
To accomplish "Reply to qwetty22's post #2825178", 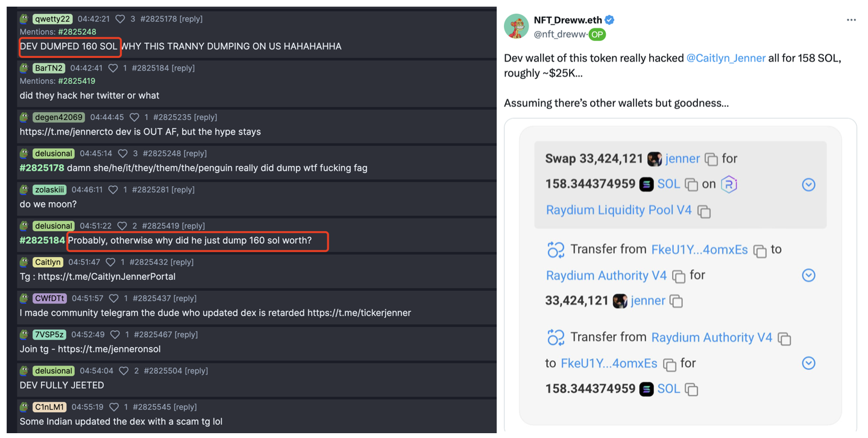I will [191, 19].
